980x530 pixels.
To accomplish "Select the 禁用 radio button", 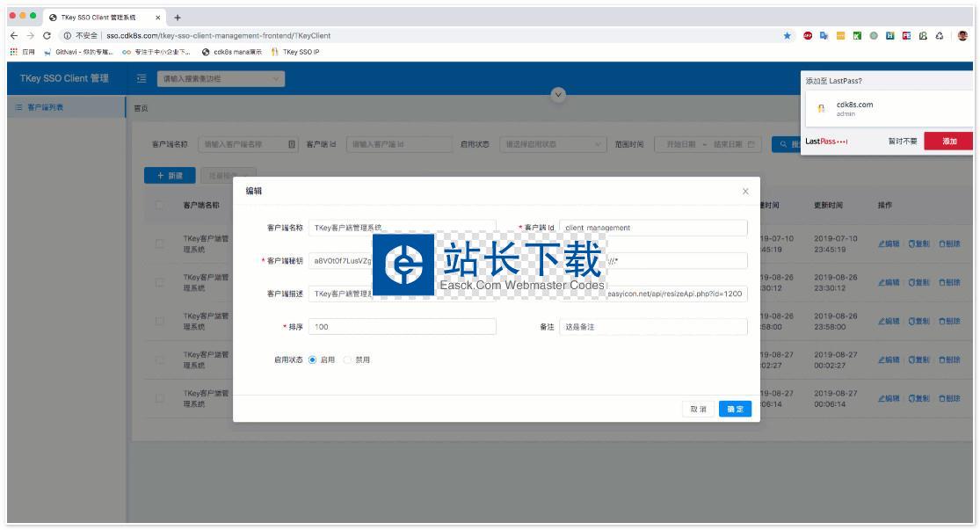I will (347, 360).
